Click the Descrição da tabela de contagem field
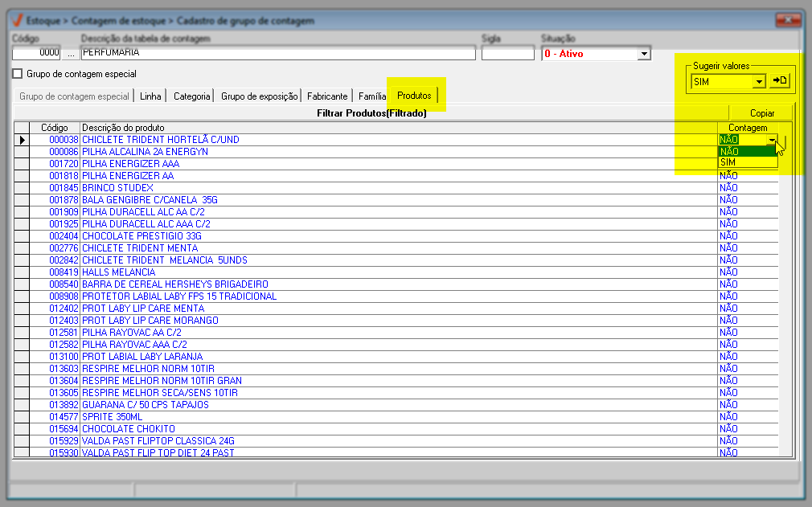The height and width of the screenshot is (507, 812). pyautogui.click(x=278, y=53)
